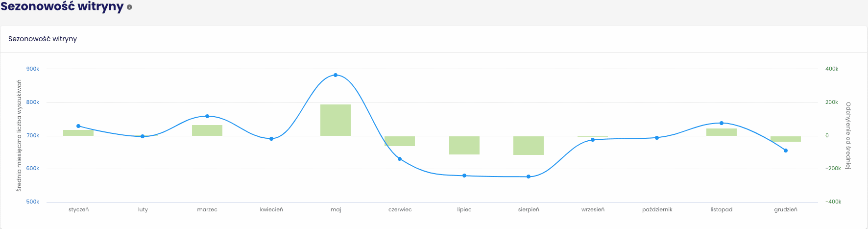Screen dimensions: 868x229
Task: Select the negative lipiec deviation bar
Action: tap(464, 145)
